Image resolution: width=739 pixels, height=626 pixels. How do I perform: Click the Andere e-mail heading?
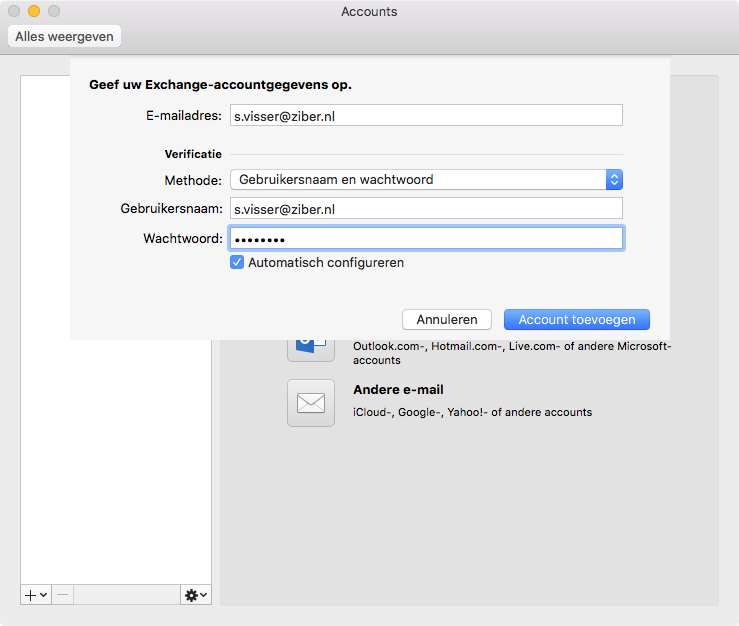pyautogui.click(x=398, y=390)
